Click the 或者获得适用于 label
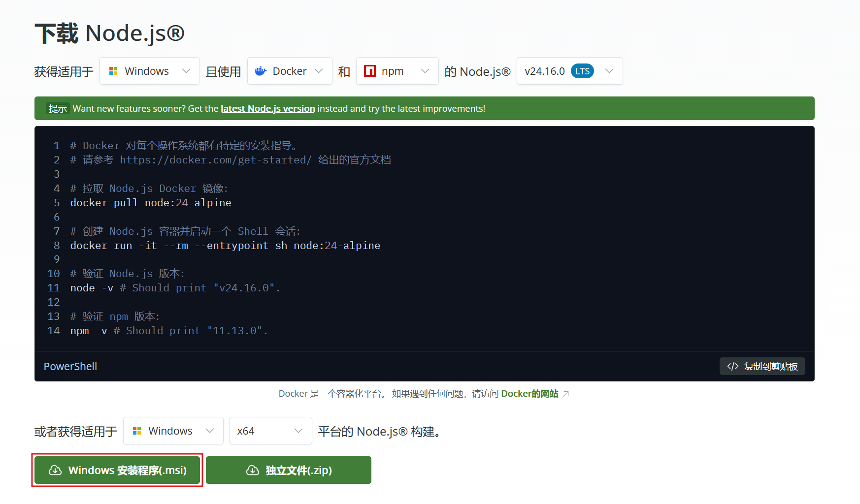The width and height of the screenshot is (860, 504). pyautogui.click(x=76, y=431)
